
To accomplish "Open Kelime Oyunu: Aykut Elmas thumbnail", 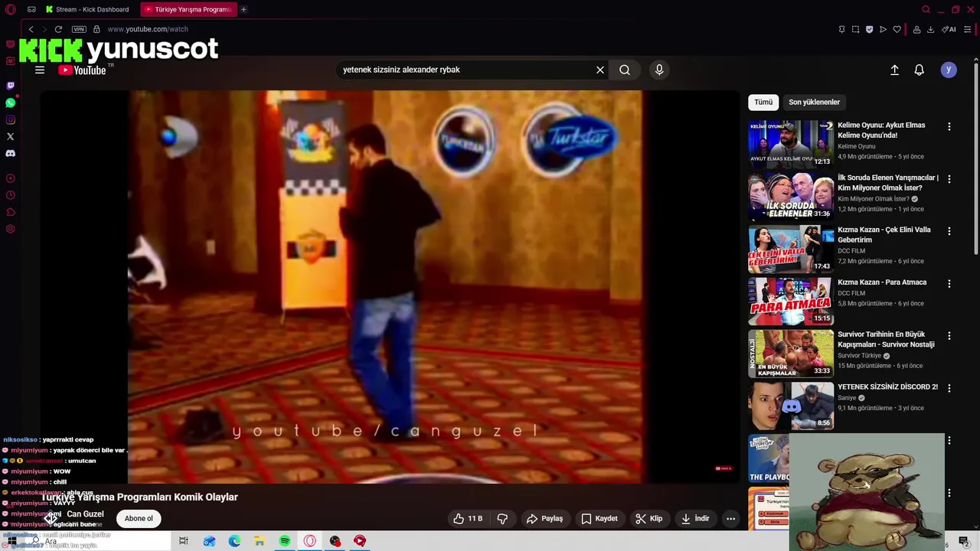I will point(791,144).
